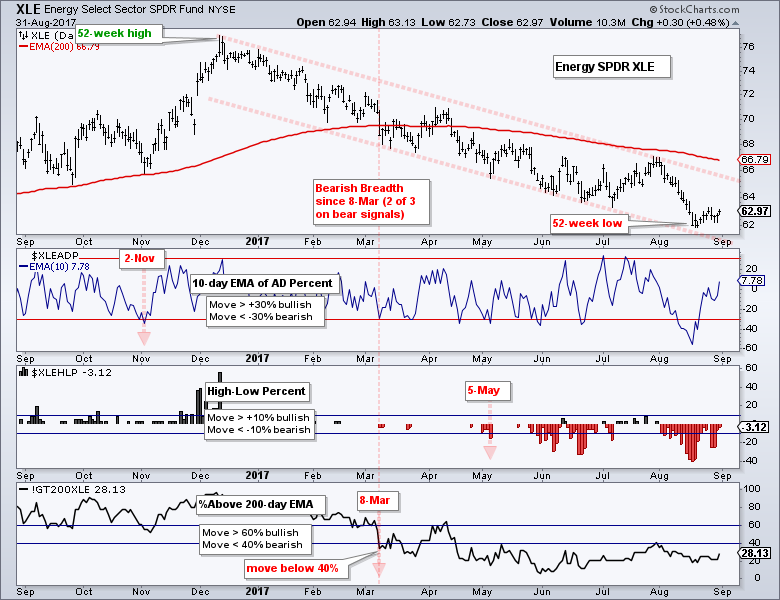
Task: Click the 66.79 EMA price tag on axis
Action: click(x=755, y=160)
